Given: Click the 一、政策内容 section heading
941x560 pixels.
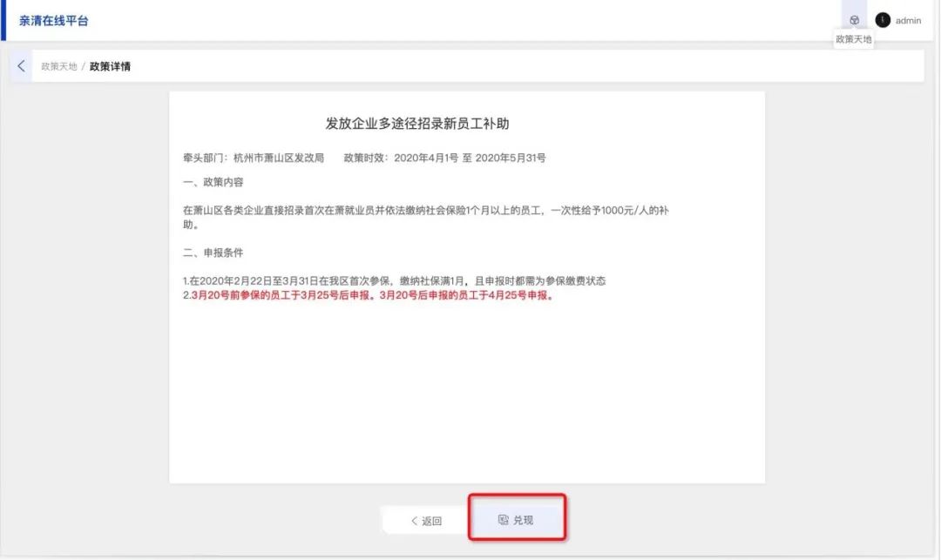Looking at the screenshot, I should pos(213,182).
